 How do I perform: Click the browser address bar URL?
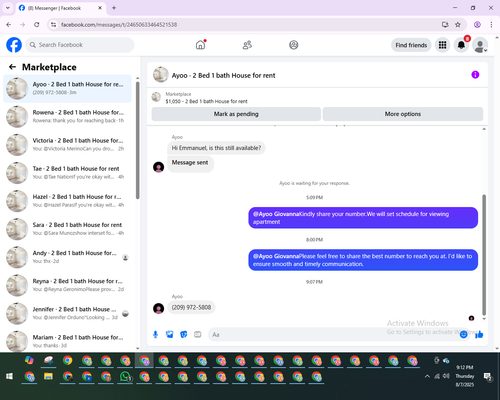coord(119,25)
